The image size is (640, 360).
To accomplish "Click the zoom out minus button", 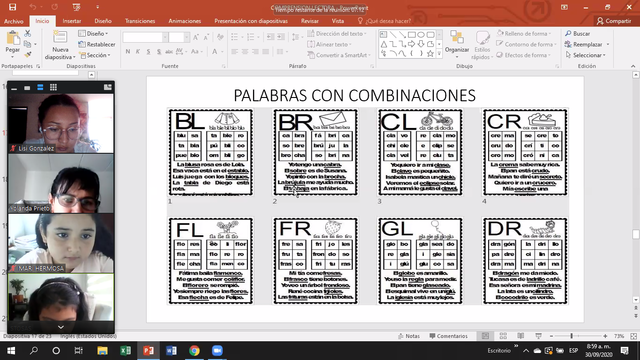I will click(551, 336).
